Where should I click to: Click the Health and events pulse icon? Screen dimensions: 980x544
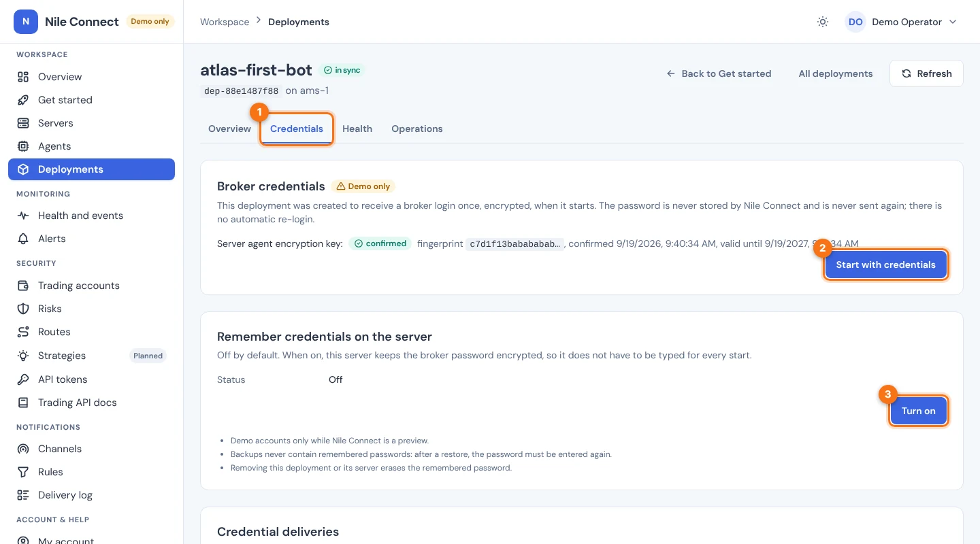pos(23,216)
